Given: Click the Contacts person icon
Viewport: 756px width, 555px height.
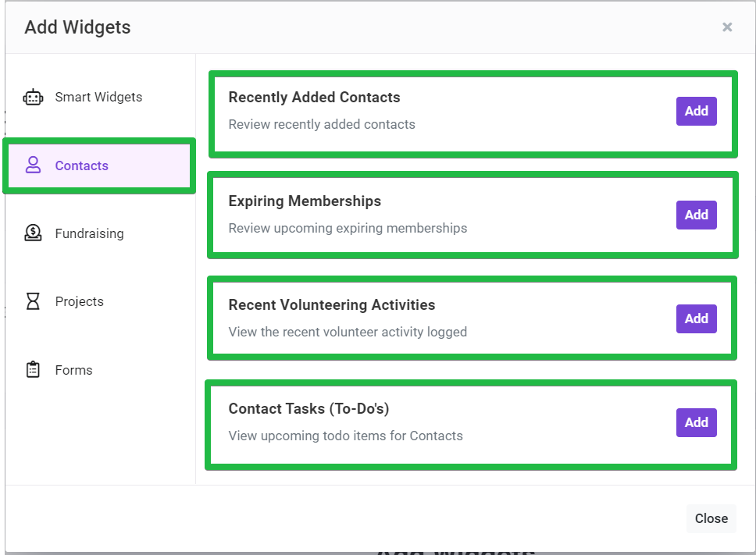Looking at the screenshot, I should pyautogui.click(x=33, y=165).
